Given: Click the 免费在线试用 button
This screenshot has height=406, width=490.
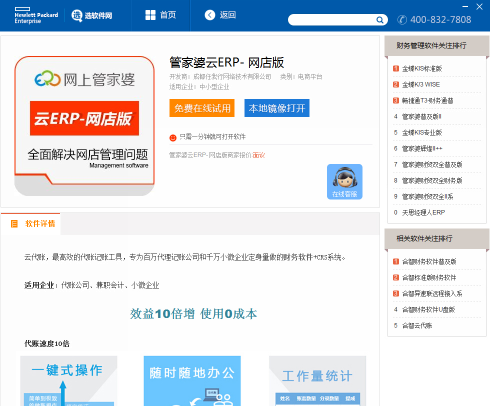Looking at the screenshot, I should pos(202,108).
